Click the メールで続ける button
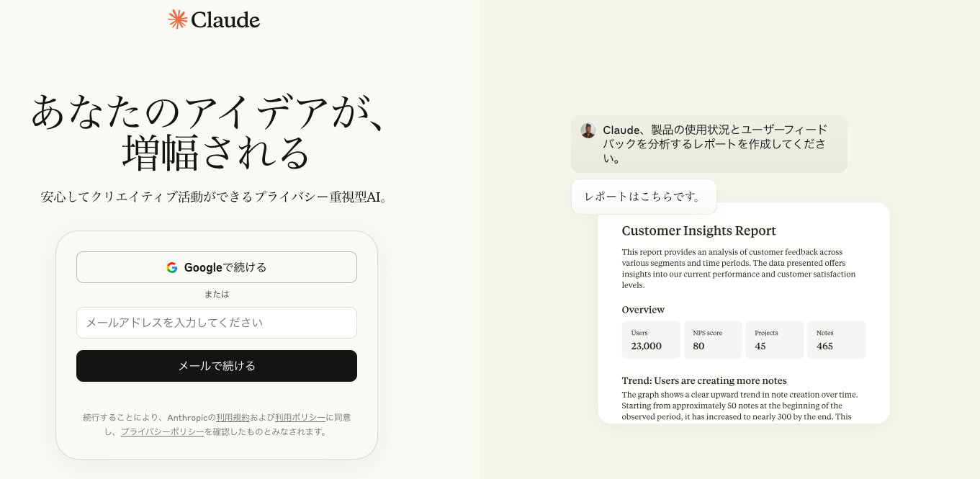980x479 pixels. pos(217,366)
